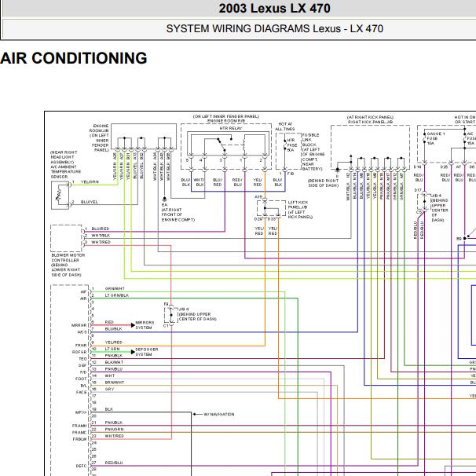The height and width of the screenshot is (476, 476).
Task: Click 'BRN/WHT' wire label at pin 15
Action: [x=115, y=383]
